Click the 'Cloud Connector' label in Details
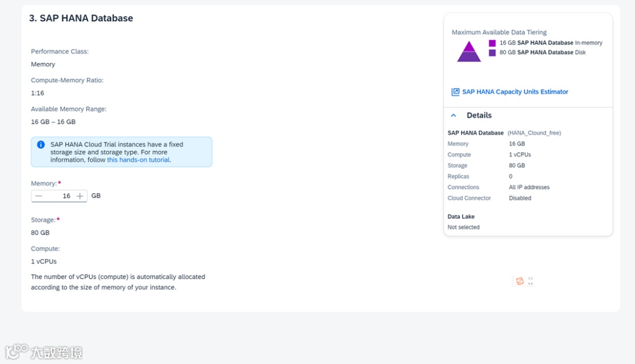Image resolution: width=635 pixels, height=364 pixels. coord(469,198)
